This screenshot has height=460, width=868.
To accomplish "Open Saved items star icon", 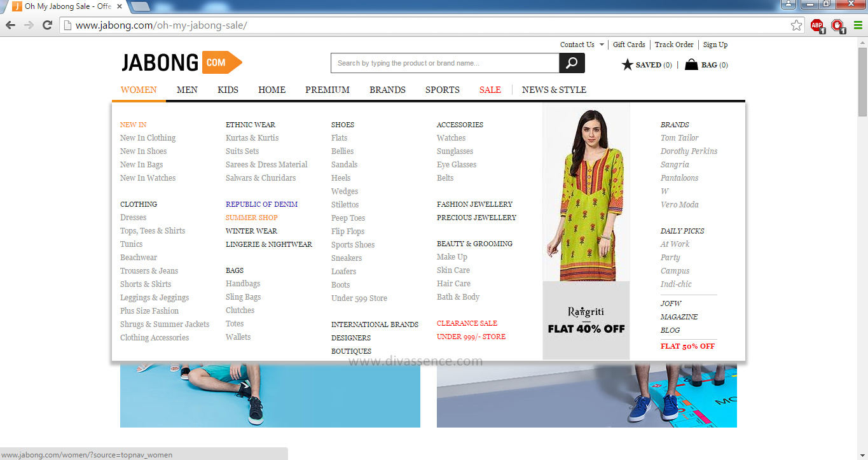I will click(x=628, y=64).
